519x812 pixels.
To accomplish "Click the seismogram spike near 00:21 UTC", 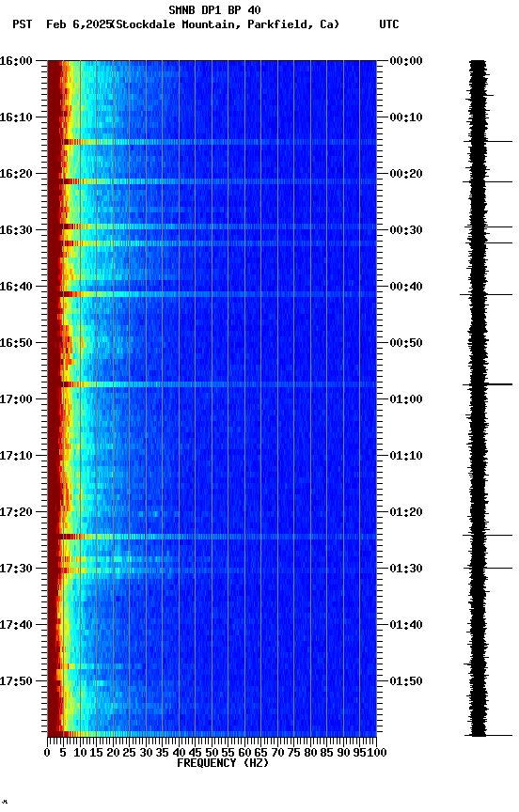I will pos(487,181).
